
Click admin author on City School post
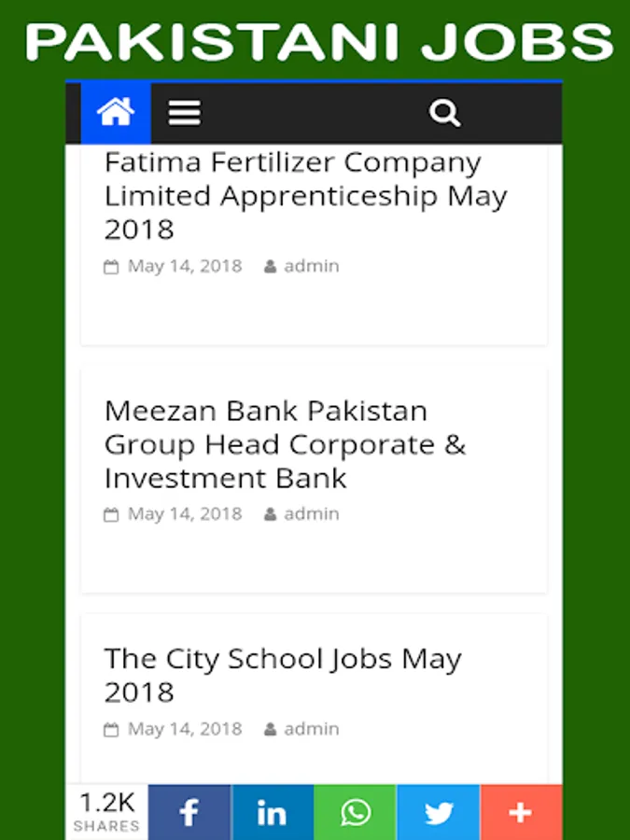[311, 729]
